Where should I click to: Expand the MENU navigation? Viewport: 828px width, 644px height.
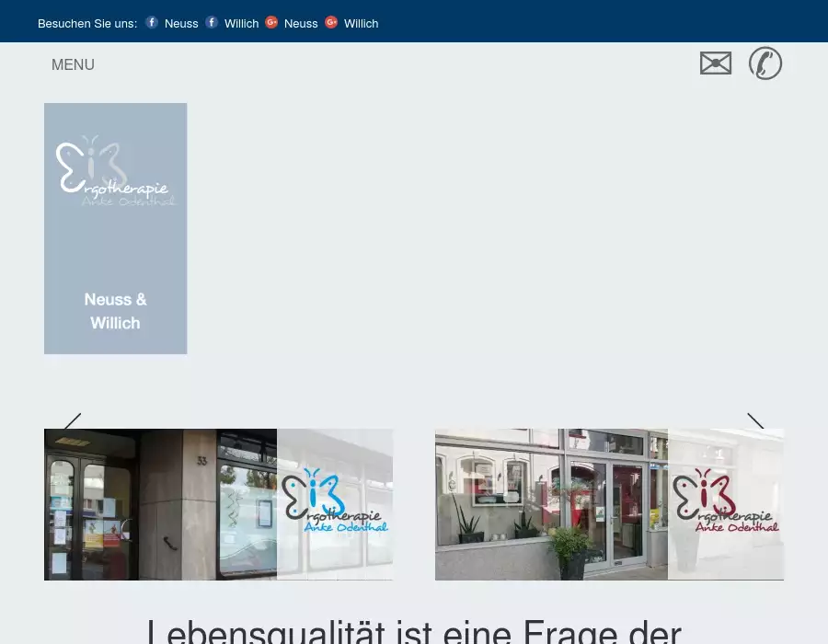(x=73, y=65)
